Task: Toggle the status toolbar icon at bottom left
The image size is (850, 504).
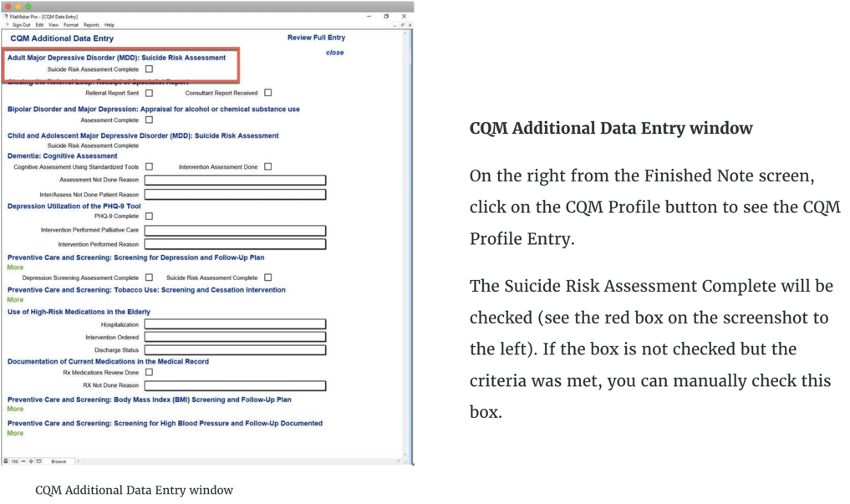Action: click(x=39, y=461)
